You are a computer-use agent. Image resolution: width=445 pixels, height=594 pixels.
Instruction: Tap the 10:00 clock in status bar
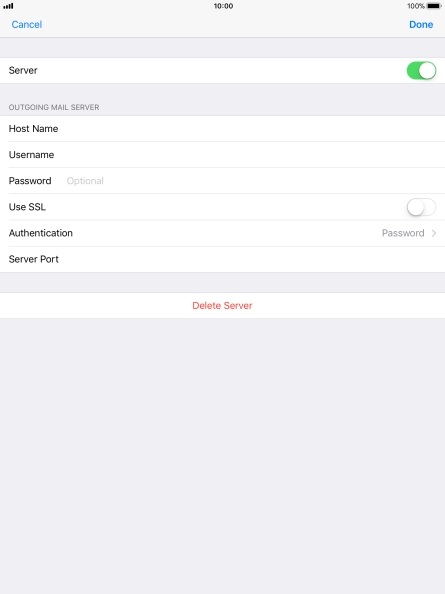pyautogui.click(x=223, y=6)
